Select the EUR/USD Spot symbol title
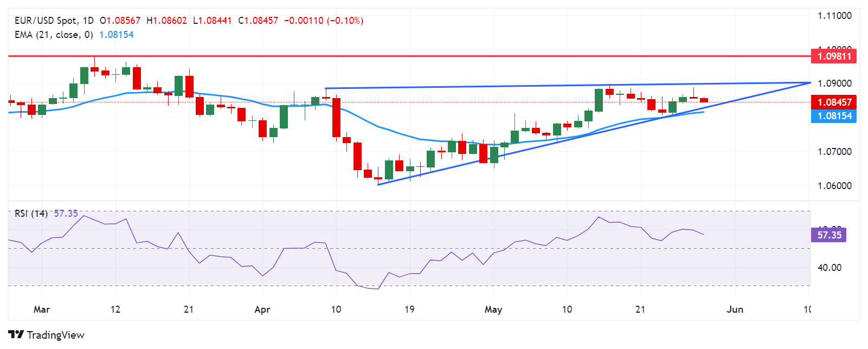 click(x=46, y=21)
